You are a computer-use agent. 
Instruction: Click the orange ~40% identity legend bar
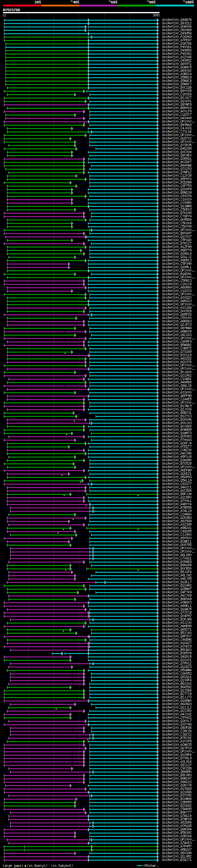[x=60, y=6]
